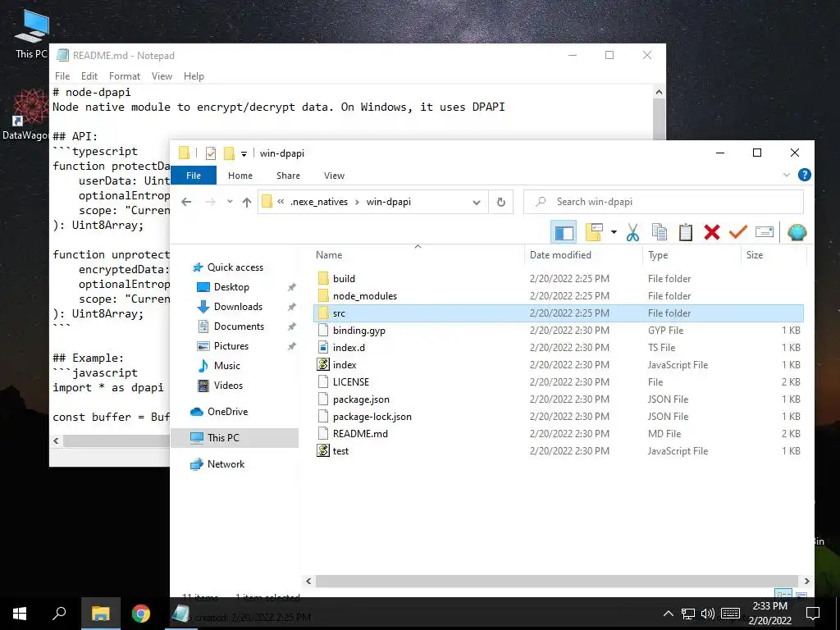This screenshot has height=630, width=840.
Task: Select the src folder row
Action: pos(558,313)
